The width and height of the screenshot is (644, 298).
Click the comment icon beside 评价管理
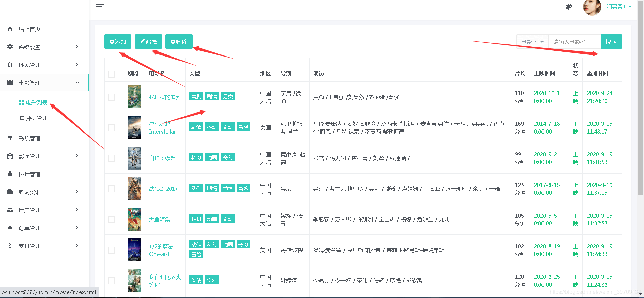(21, 118)
